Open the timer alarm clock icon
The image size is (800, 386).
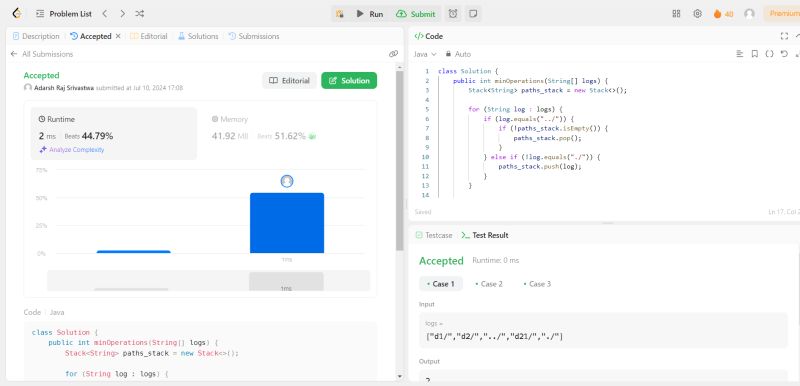(453, 14)
